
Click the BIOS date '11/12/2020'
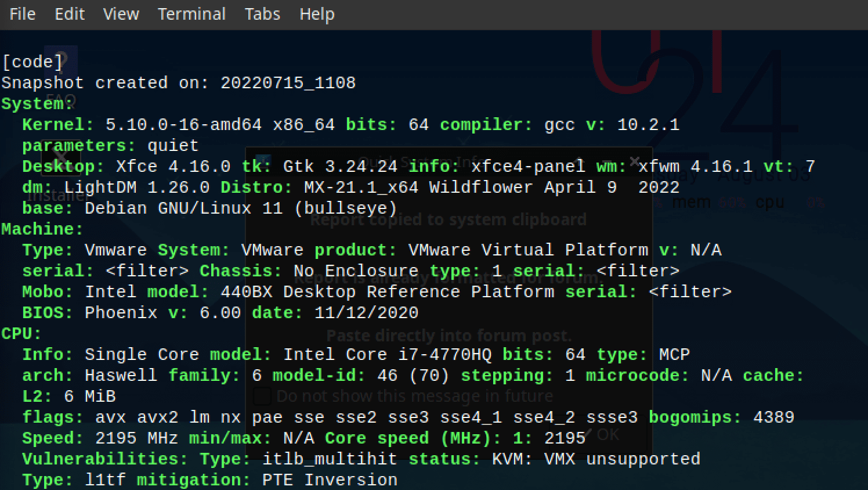click(366, 313)
